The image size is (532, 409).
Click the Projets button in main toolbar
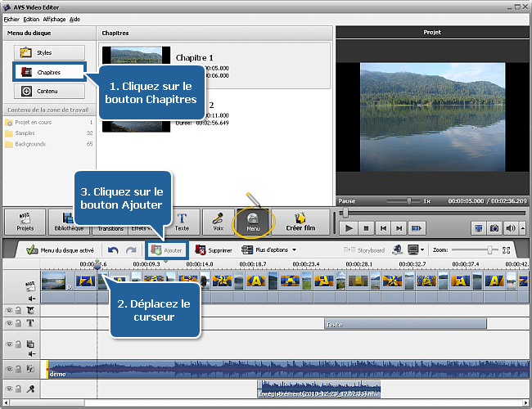pyautogui.click(x=25, y=222)
